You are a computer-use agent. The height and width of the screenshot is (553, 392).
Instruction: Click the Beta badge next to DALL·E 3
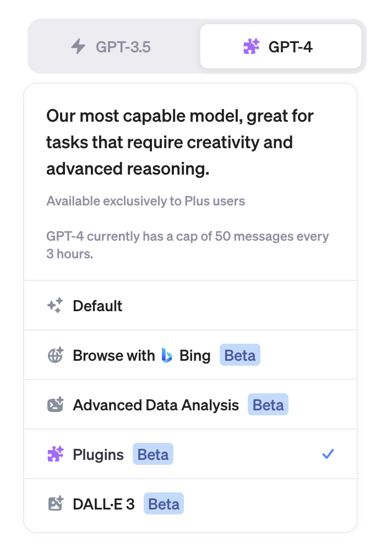tap(164, 504)
